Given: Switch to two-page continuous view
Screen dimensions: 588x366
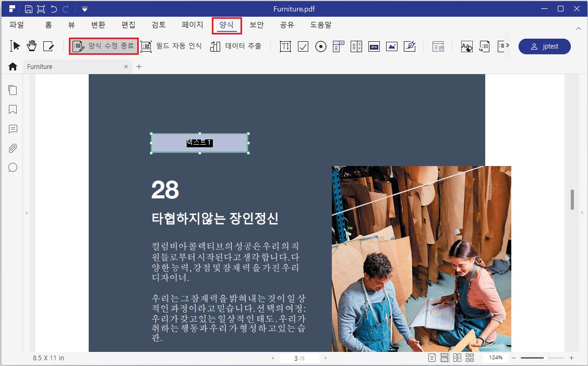Looking at the screenshot, I should pyautogui.click(x=470, y=358).
